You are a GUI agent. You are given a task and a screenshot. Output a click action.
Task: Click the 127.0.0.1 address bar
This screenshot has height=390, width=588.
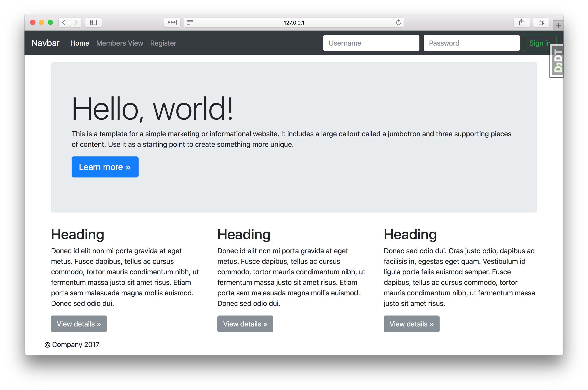294,22
